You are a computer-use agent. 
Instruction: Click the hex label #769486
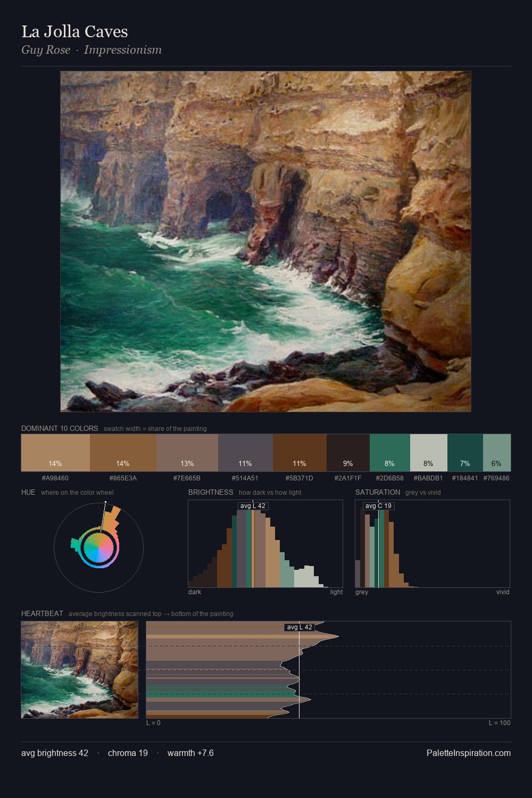[496, 478]
